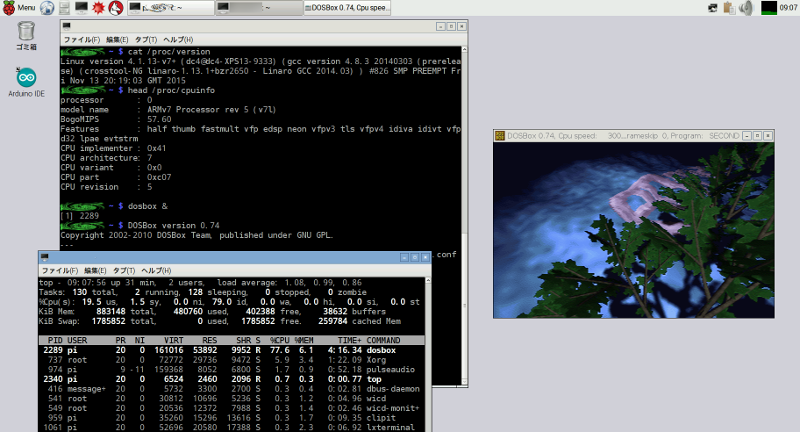Click DOSBox window title bar icon
This screenshot has width=800, height=432.
tap(500, 136)
